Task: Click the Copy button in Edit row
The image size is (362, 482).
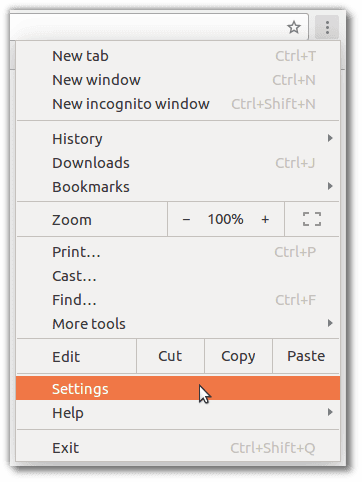Action: tap(238, 356)
